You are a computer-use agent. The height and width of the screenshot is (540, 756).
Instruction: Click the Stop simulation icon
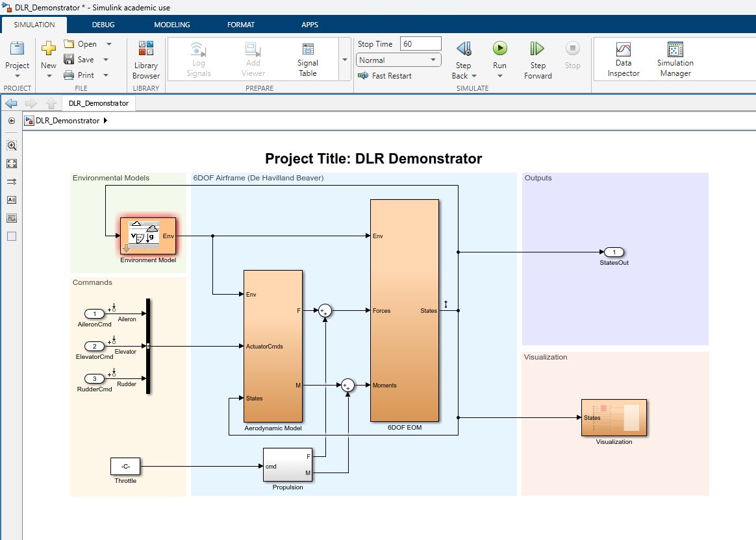click(572, 48)
